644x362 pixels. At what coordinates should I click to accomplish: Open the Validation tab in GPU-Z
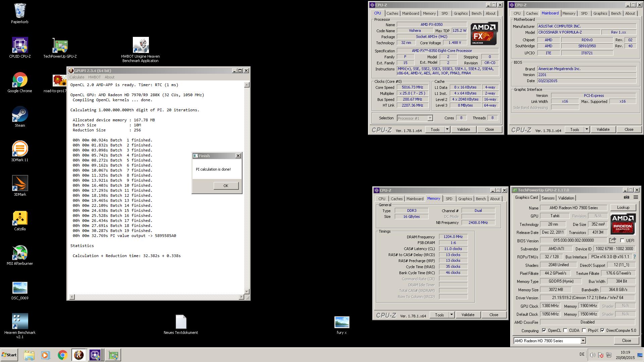click(566, 198)
